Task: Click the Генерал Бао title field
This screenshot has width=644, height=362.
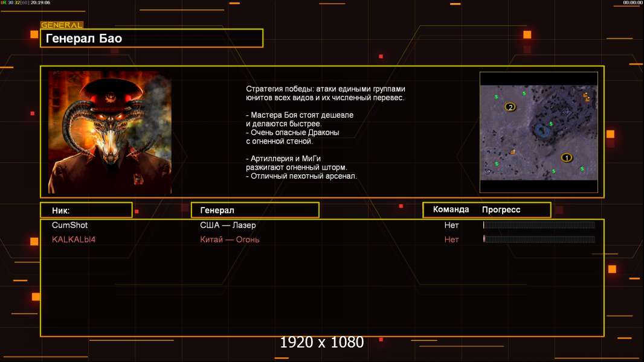Action: point(152,38)
